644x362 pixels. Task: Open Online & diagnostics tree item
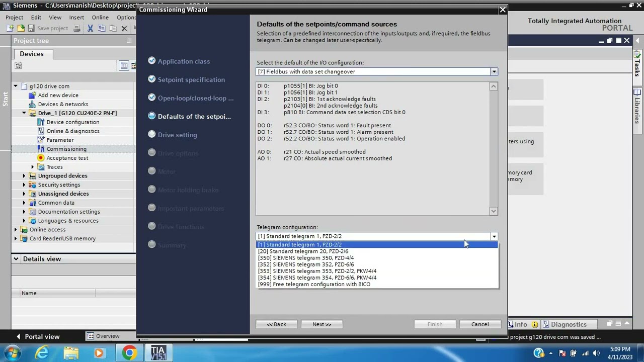(73, 131)
